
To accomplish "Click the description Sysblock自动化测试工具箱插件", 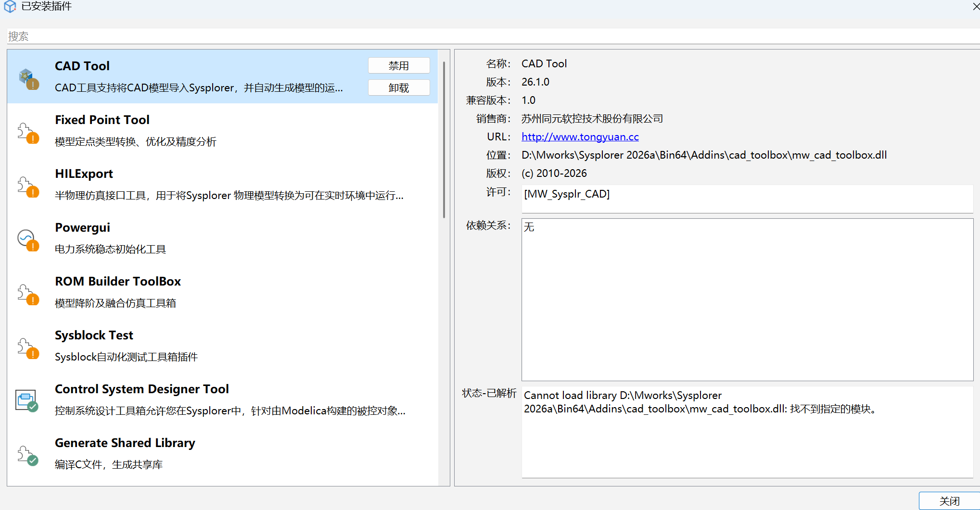I will click(126, 357).
